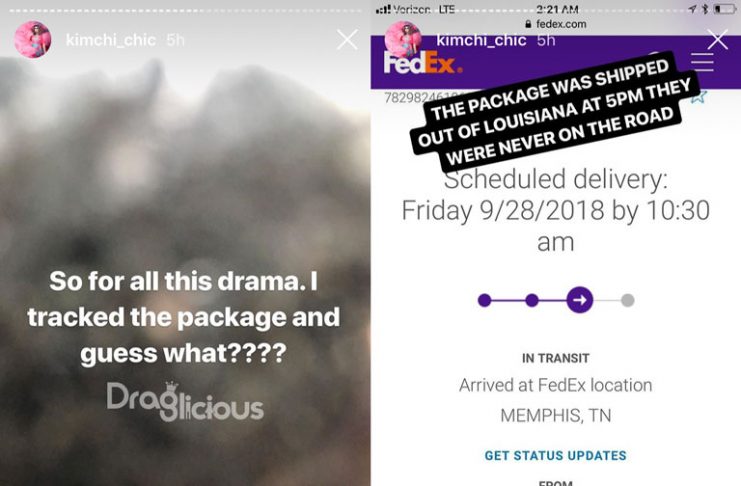
Task: Click the arrow in-transit progress marker
Action: [x=580, y=300]
